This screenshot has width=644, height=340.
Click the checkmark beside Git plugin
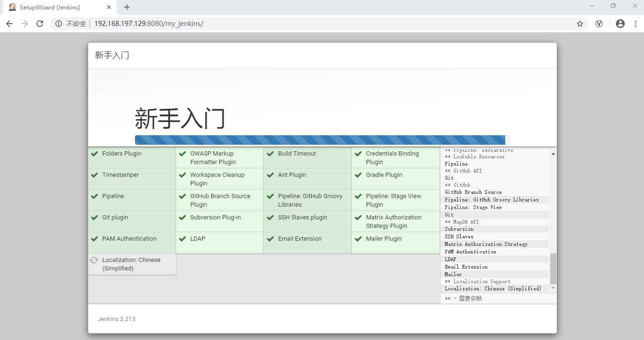95,218
